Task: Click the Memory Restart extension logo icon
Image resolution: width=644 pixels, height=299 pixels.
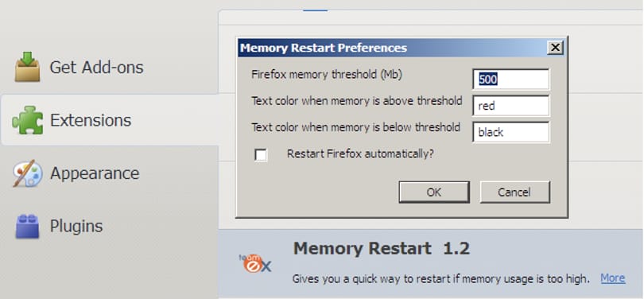Action: [255, 263]
